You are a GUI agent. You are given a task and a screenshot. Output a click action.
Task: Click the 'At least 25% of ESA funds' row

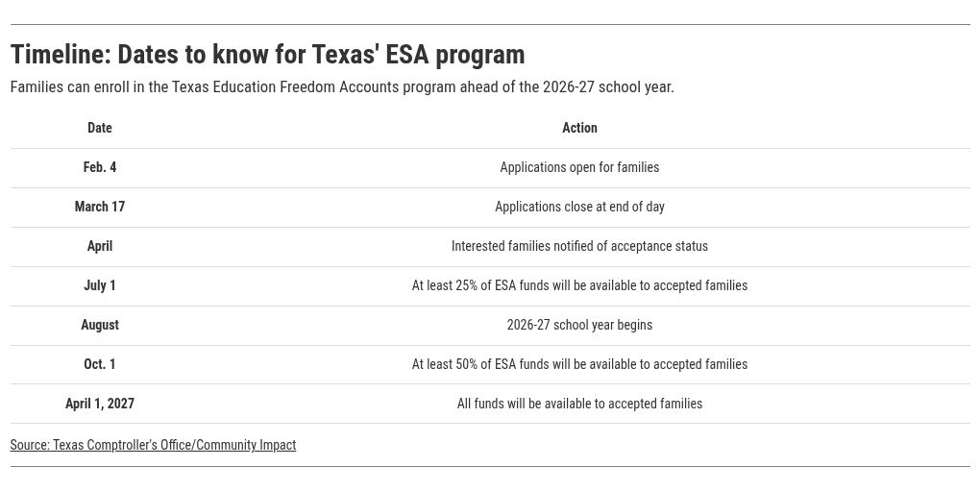tap(579, 285)
